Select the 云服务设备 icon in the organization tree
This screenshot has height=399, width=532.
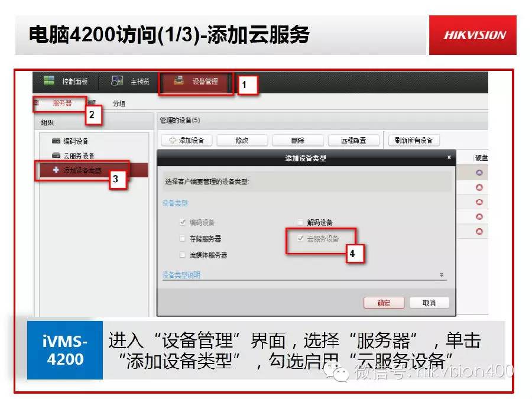[55, 155]
